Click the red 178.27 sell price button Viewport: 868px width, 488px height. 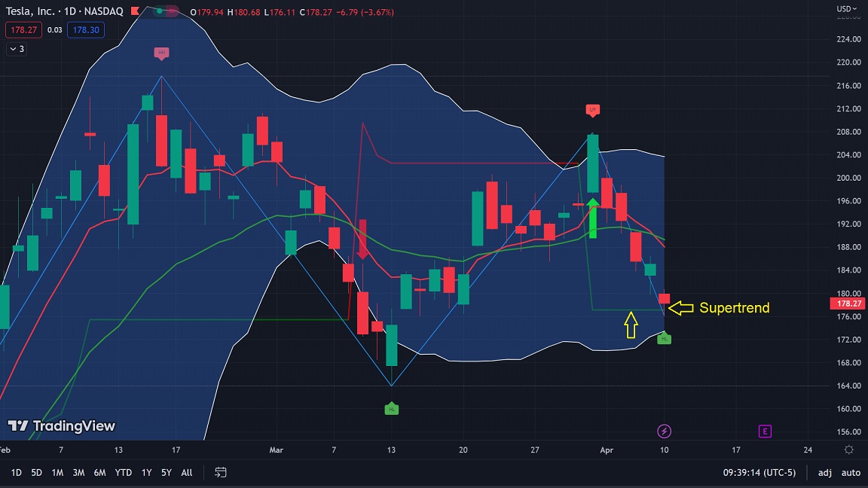[x=24, y=30]
